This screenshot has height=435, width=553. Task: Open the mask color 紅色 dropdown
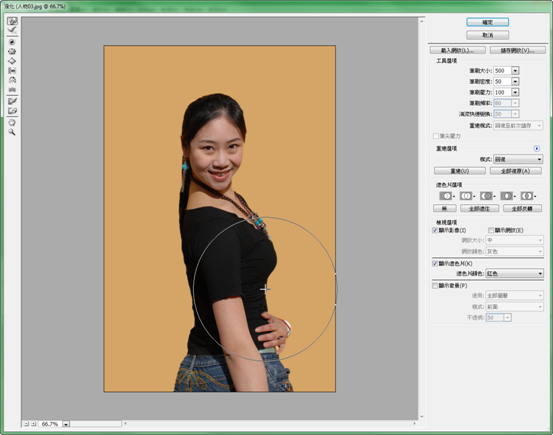coord(515,273)
